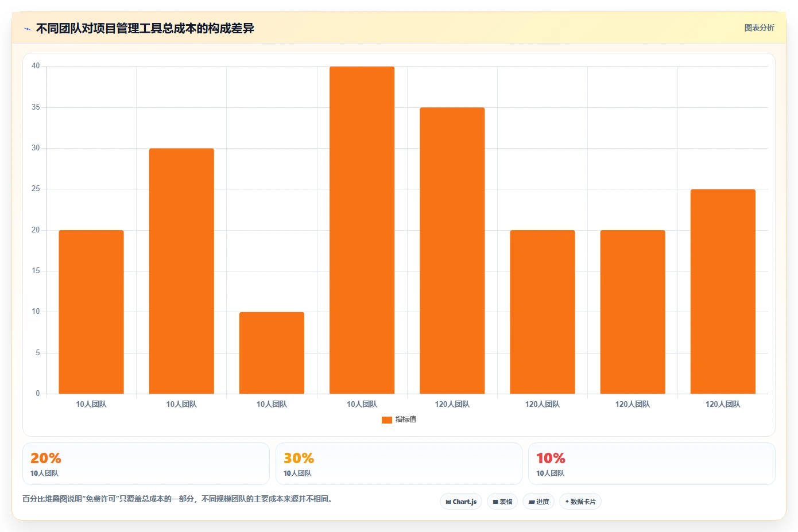Click the 120人团队 bar reaching 25

723,292
